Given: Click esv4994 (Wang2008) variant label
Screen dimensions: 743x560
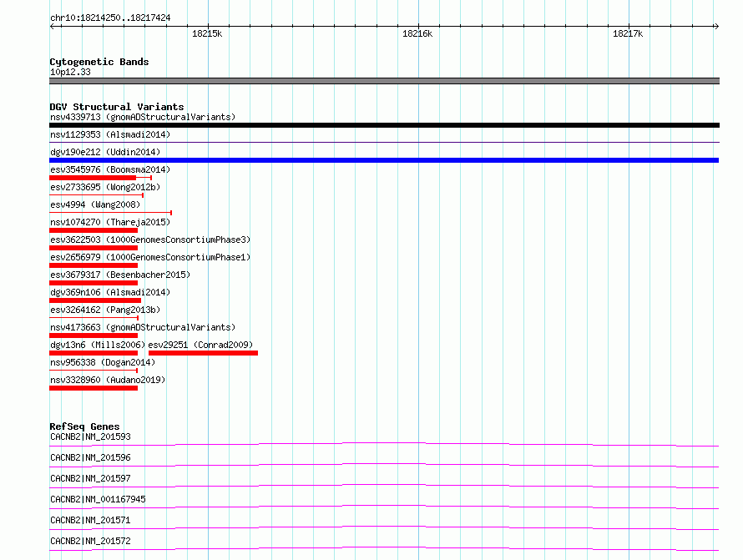Looking at the screenshot, I should pos(95,204).
